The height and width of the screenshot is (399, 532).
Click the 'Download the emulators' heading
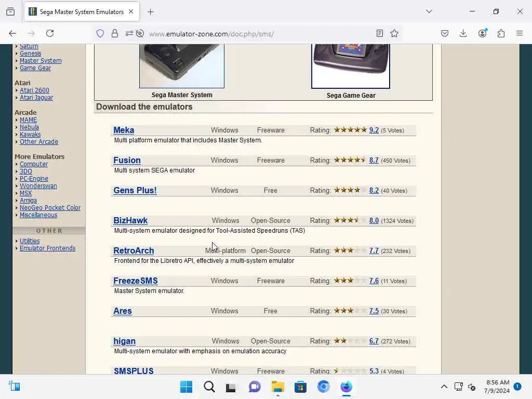pos(144,107)
